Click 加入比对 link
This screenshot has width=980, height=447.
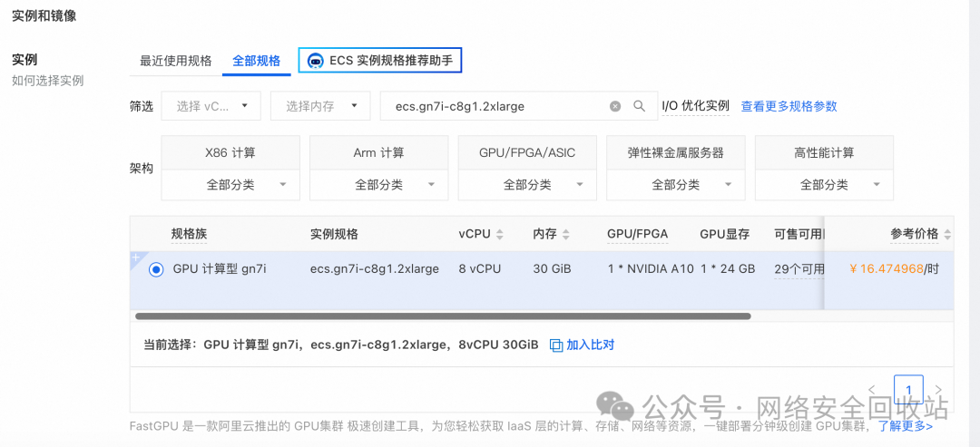[590, 345]
